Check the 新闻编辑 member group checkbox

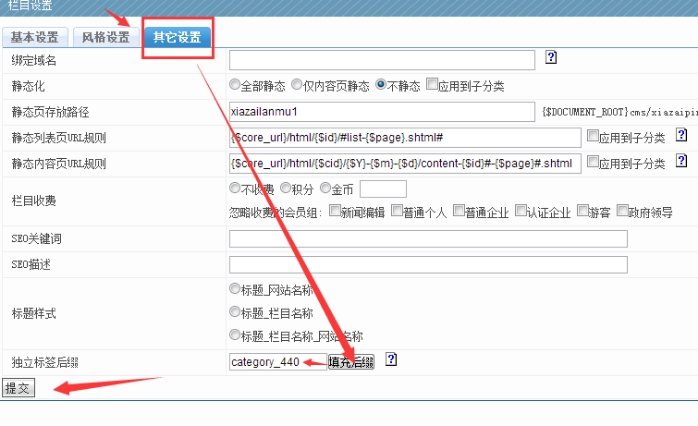333,211
